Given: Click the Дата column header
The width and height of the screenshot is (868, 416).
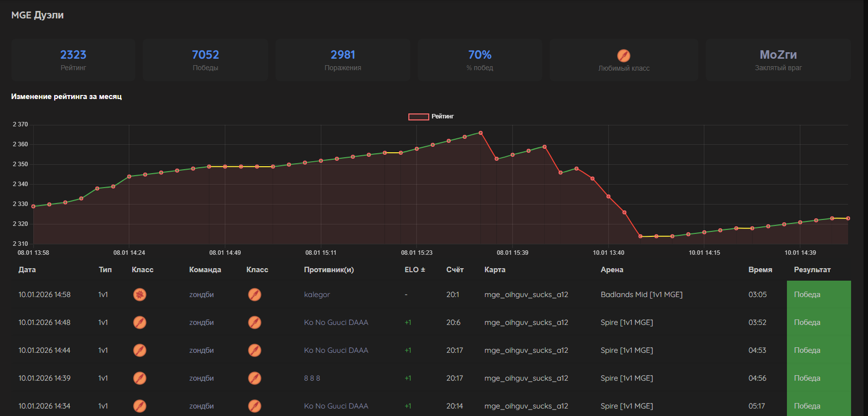Looking at the screenshot, I should point(27,270).
